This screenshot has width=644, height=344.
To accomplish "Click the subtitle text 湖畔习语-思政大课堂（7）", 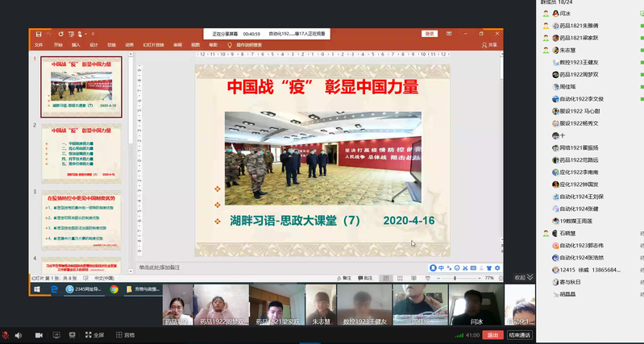I will click(x=295, y=221).
